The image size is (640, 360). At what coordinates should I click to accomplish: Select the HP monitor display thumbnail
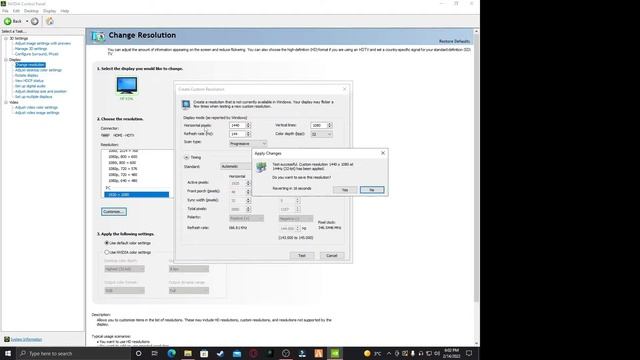pos(127,86)
